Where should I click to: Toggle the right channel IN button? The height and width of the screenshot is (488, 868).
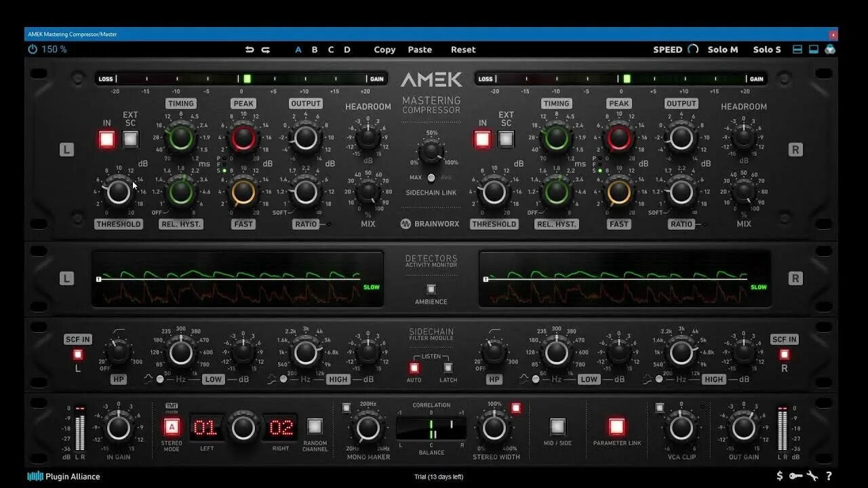coord(482,139)
